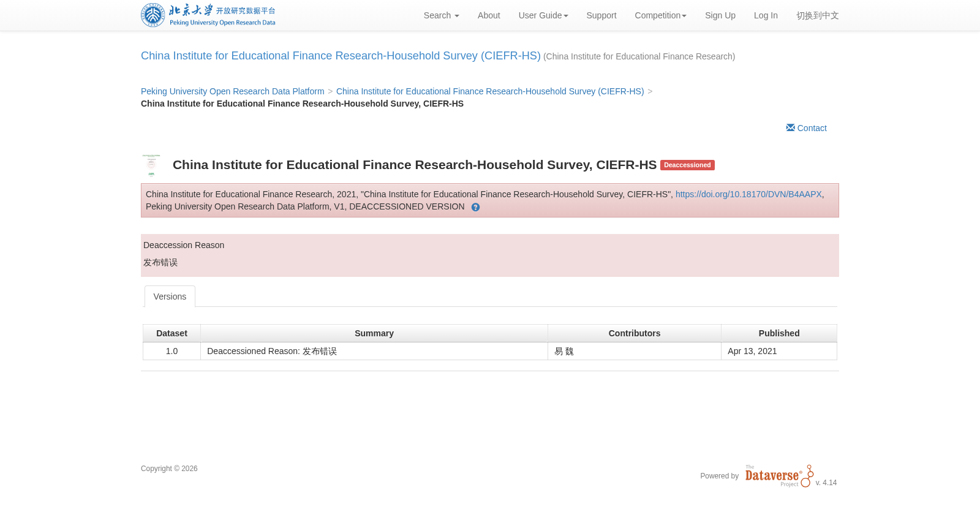Image resolution: width=980 pixels, height=525 pixels.
Task: Click the 'Deaccession Reason' heading text
Action: (184, 245)
